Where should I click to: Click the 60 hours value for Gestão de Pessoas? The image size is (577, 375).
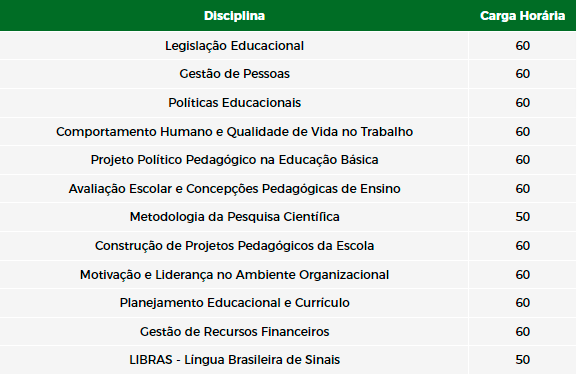point(523,74)
